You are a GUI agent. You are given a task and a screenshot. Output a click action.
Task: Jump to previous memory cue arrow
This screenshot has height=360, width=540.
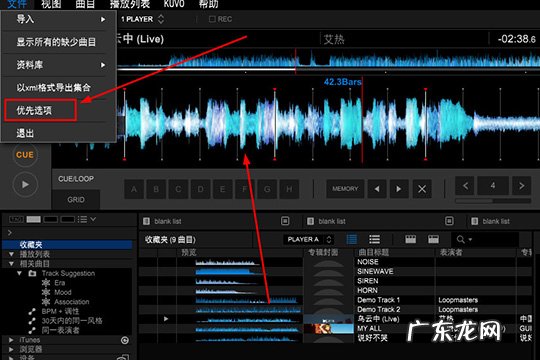click(377, 189)
